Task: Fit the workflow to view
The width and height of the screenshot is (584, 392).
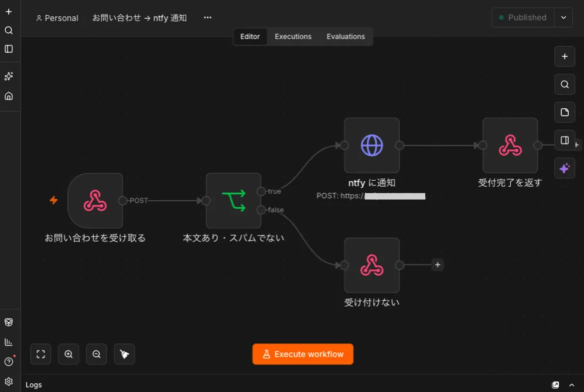Action: 40,354
